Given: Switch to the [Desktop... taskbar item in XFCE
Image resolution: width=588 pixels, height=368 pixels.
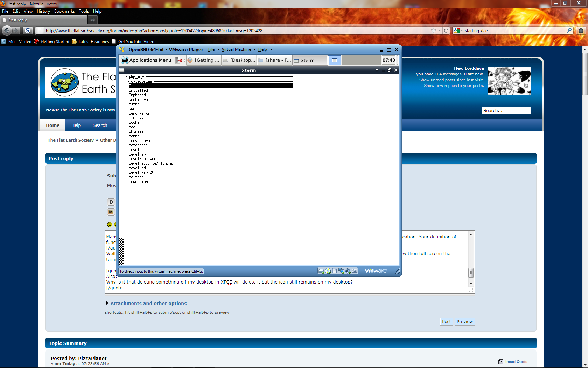Looking at the screenshot, I should tap(239, 60).
